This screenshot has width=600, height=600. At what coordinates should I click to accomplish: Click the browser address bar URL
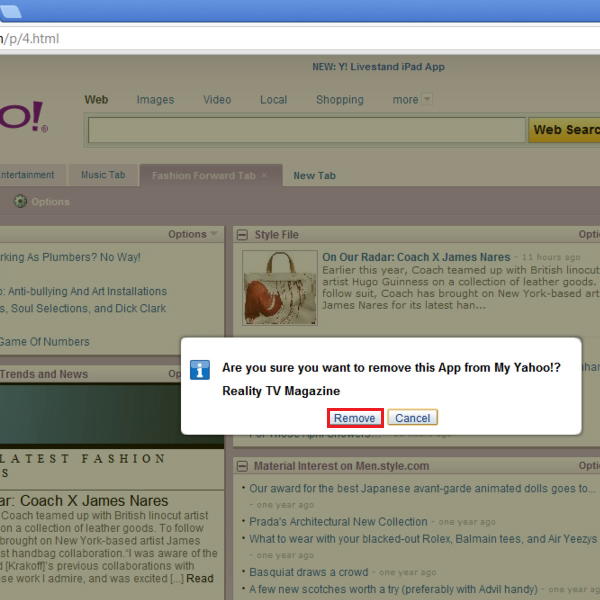click(29, 39)
